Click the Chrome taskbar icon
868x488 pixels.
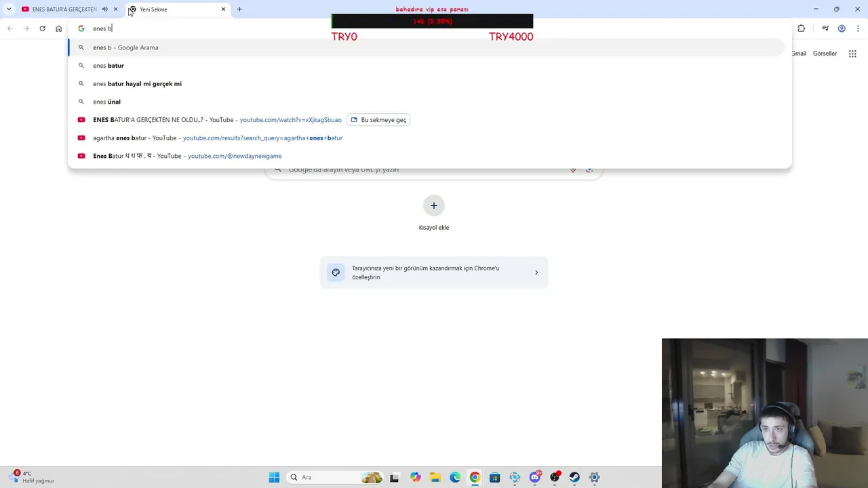[x=475, y=477]
